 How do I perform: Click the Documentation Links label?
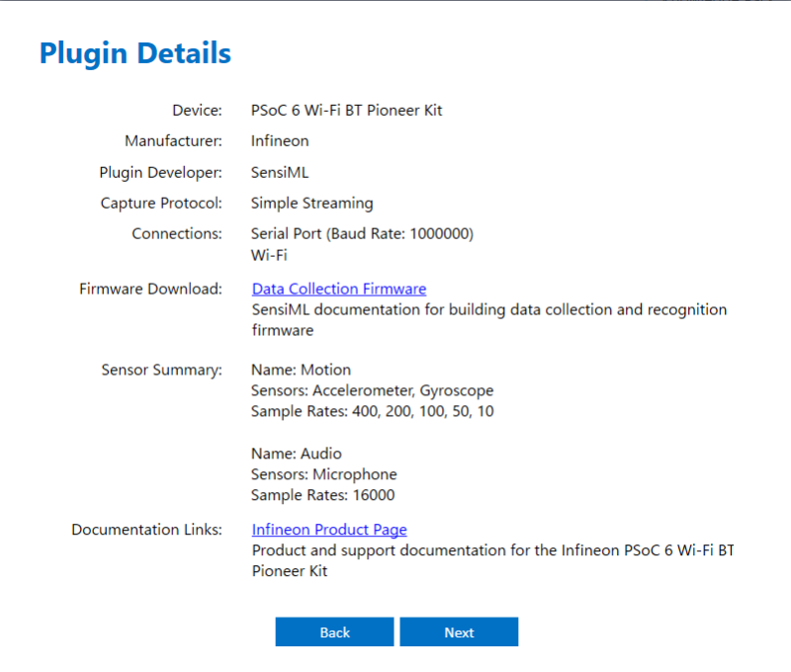click(146, 530)
